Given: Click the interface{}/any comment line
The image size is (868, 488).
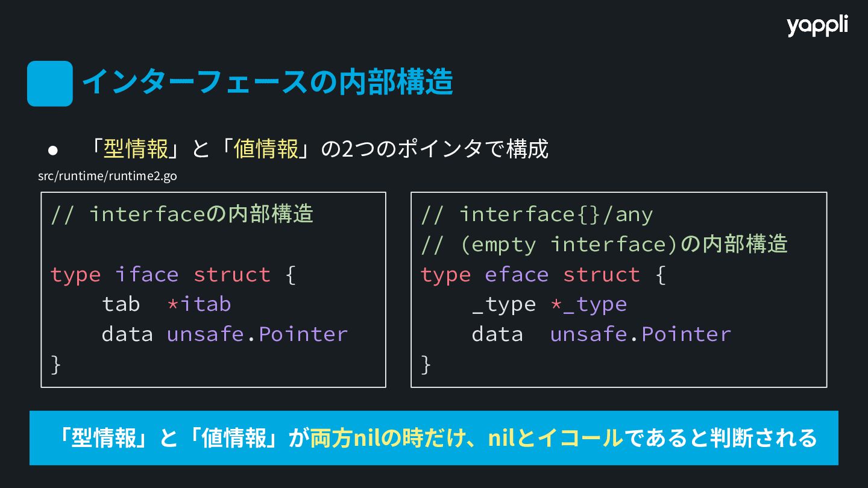Looking at the screenshot, I should click(x=537, y=214).
